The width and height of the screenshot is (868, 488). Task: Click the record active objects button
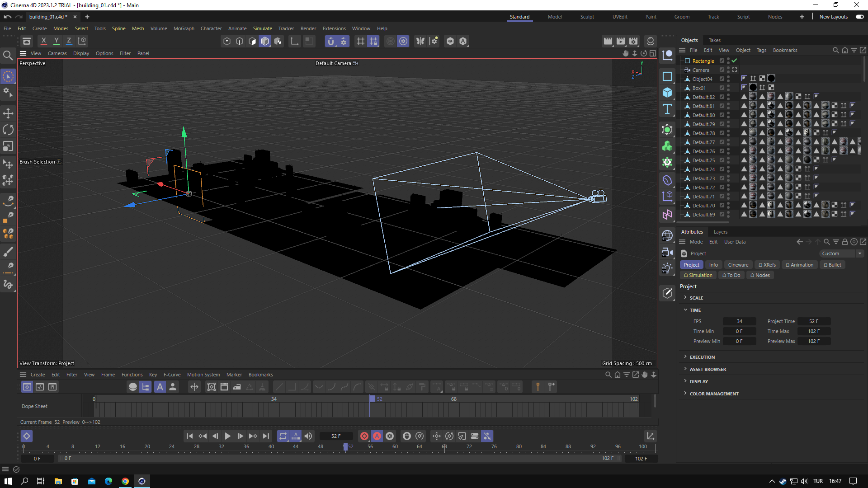[x=364, y=436]
